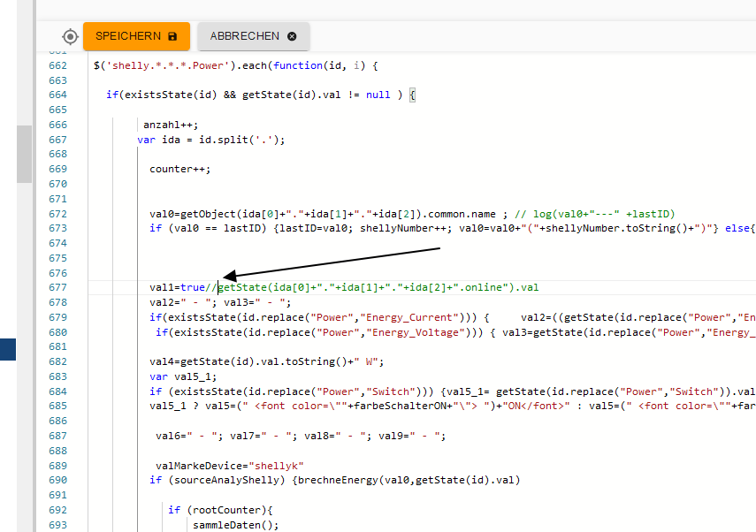Click 'if(existsState(id) && getState' condition

tap(254, 95)
